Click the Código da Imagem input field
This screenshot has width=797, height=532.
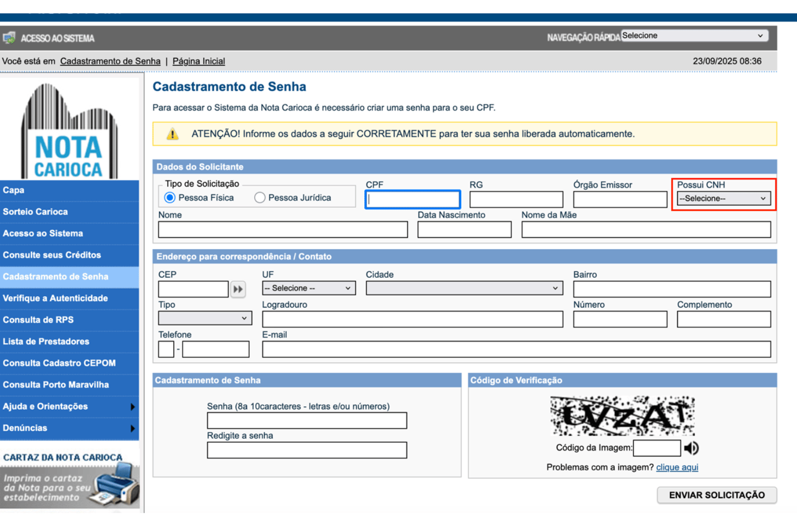coord(657,448)
